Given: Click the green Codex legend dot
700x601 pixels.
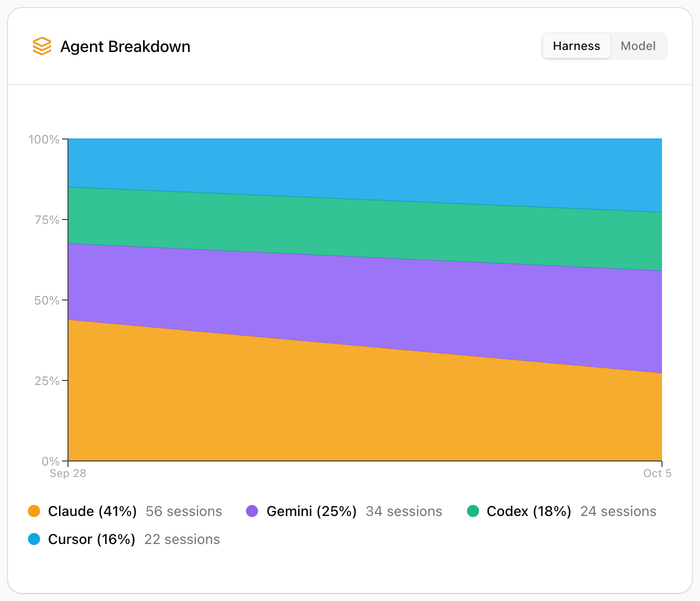Looking at the screenshot, I should 472,511.
